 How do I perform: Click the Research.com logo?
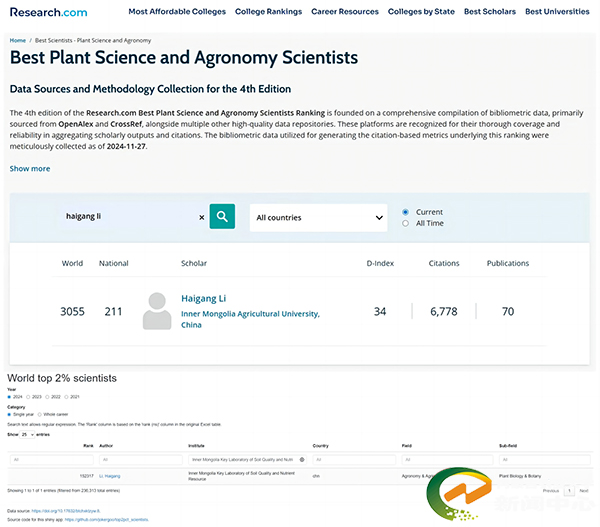point(47,12)
